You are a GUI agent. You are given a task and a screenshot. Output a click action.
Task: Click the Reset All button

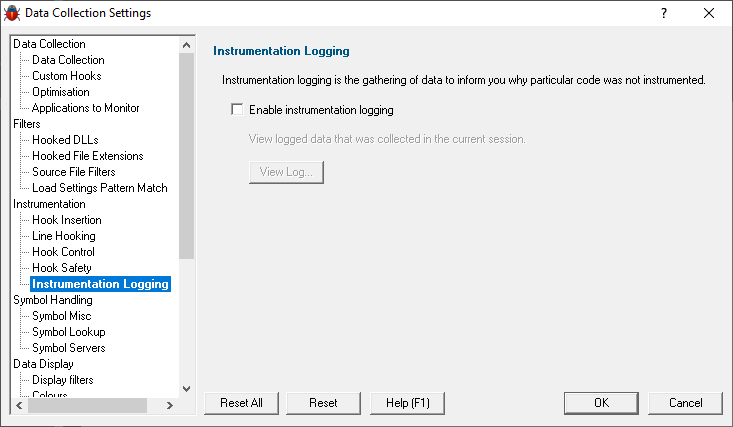[x=241, y=403]
